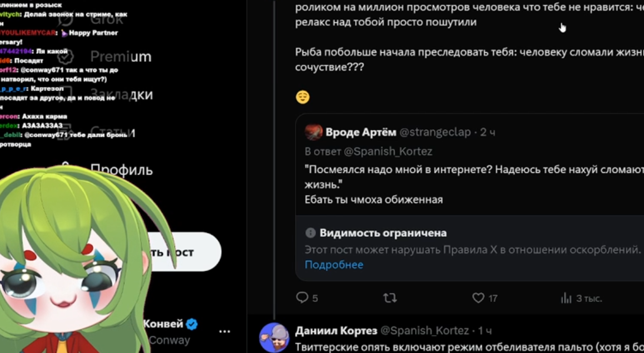
Task: Click the reply icon under the post
Action: tap(302, 298)
